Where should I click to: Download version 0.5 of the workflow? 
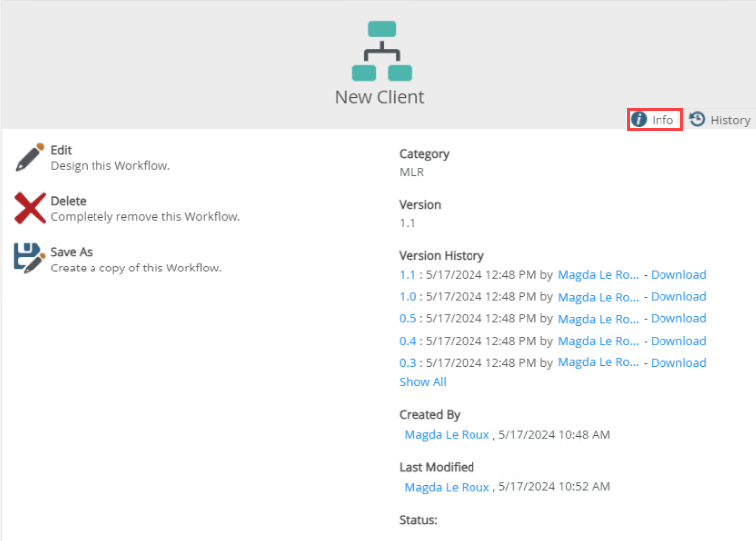[x=678, y=318]
